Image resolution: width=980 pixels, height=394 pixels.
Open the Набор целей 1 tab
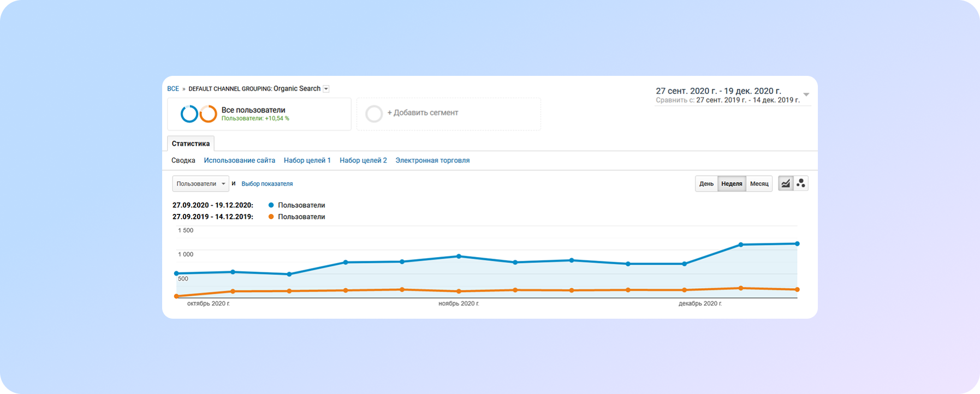click(307, 160)
